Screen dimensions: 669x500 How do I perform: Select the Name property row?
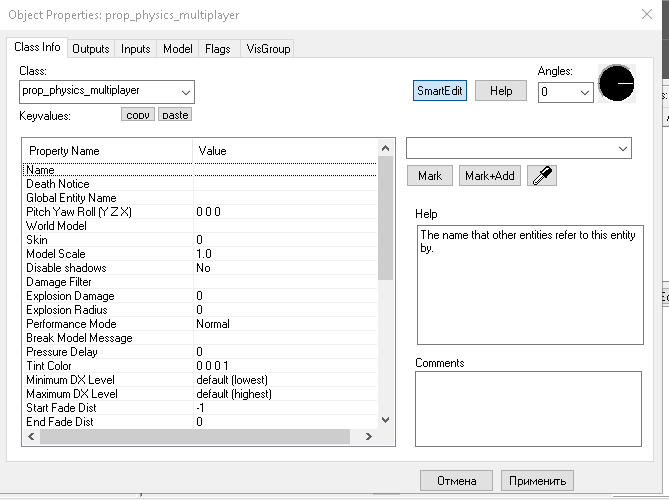tap(200, 170)
